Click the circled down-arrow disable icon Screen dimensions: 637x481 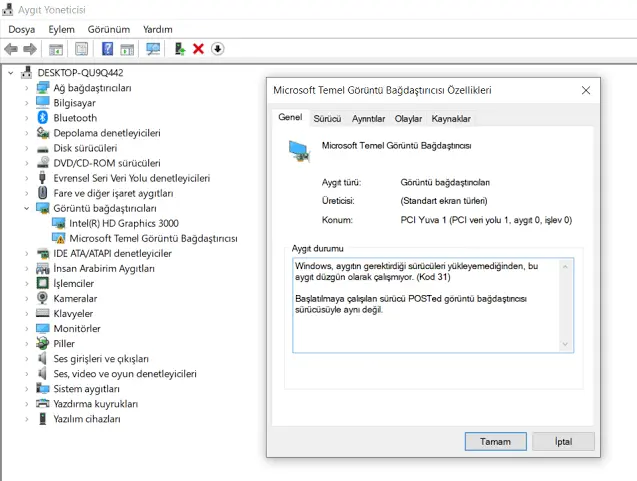tap(218, 49)
